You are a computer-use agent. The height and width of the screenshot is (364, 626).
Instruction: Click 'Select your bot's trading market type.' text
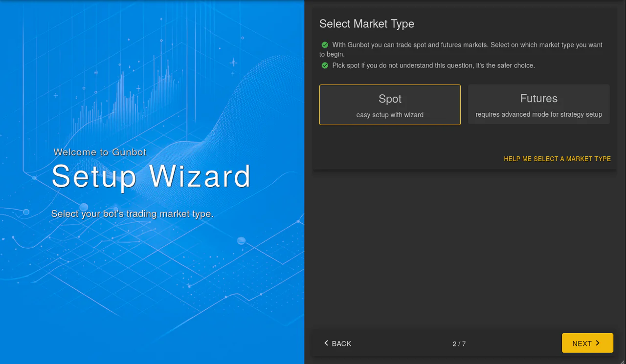click(x=132, y=214)
